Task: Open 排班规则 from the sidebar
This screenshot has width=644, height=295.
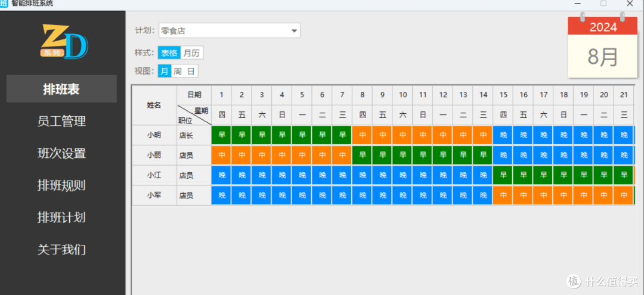Action: (61, 185)
